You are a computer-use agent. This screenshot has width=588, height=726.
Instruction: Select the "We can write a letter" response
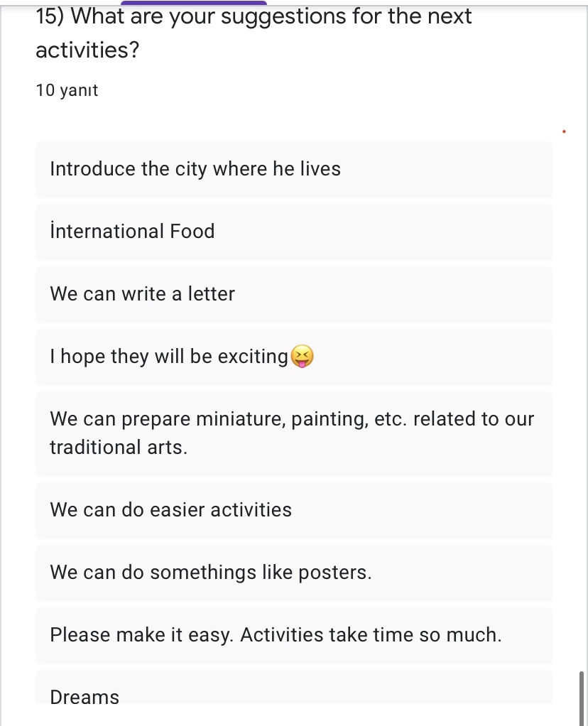[142, 294]
